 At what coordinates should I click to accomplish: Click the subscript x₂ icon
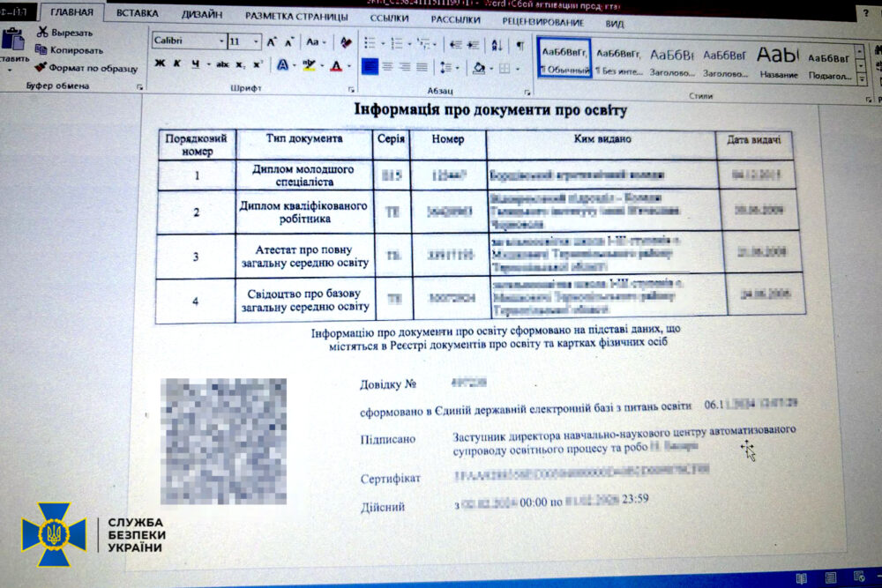240,64
